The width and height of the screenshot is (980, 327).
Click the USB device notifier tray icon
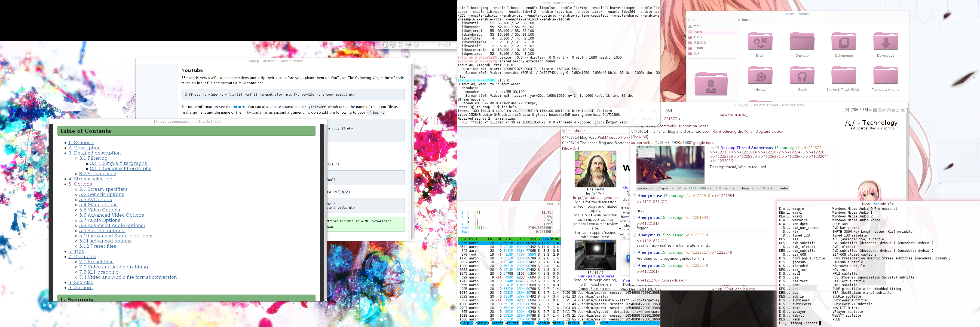point(416,45)
